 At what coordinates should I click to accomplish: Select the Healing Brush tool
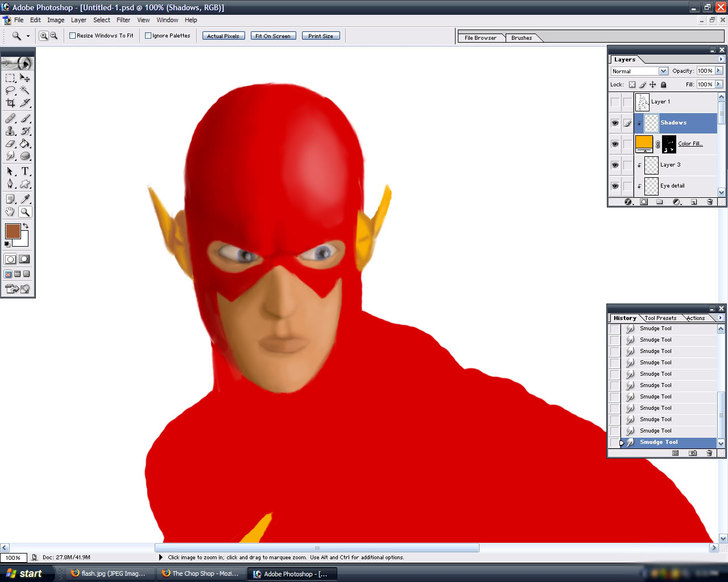(x=10, y=118)
